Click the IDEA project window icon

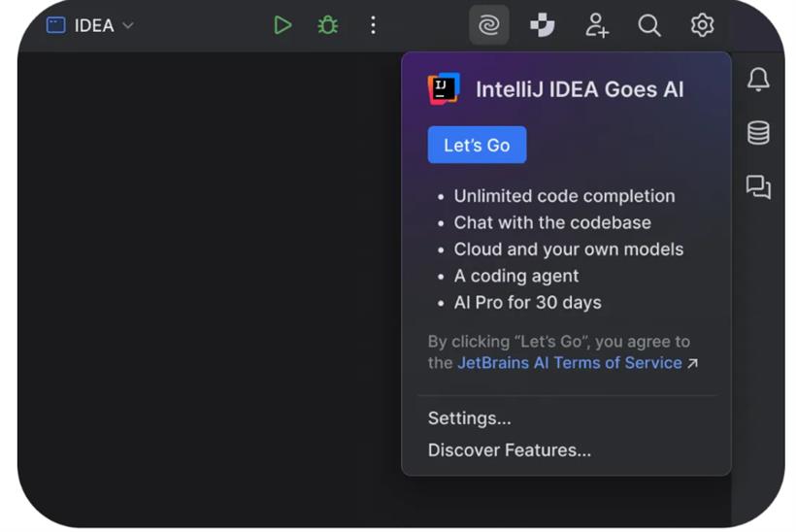(56, 25)
